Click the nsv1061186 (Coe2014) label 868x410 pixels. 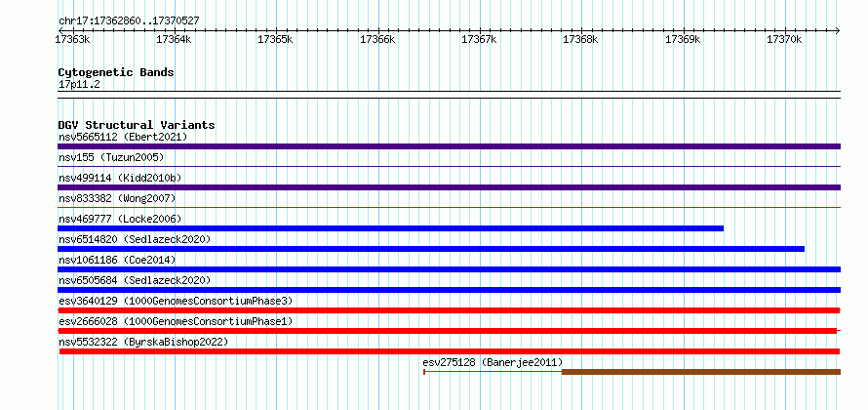(x=117, y=260)
